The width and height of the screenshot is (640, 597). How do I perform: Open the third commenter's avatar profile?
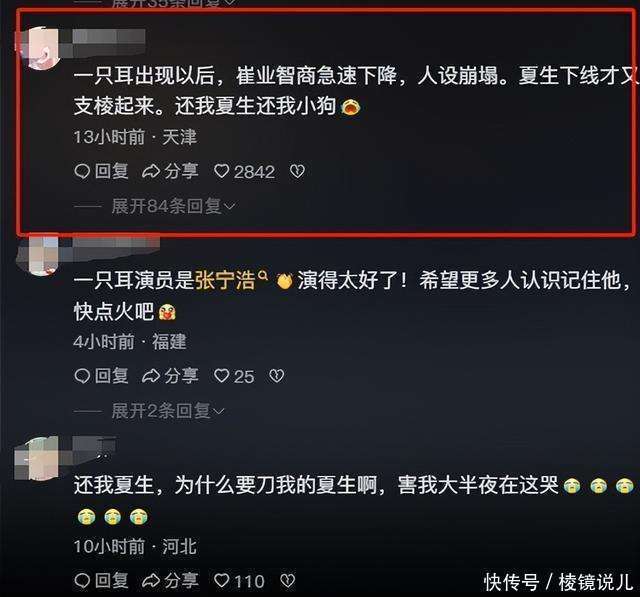pos(38,458)
